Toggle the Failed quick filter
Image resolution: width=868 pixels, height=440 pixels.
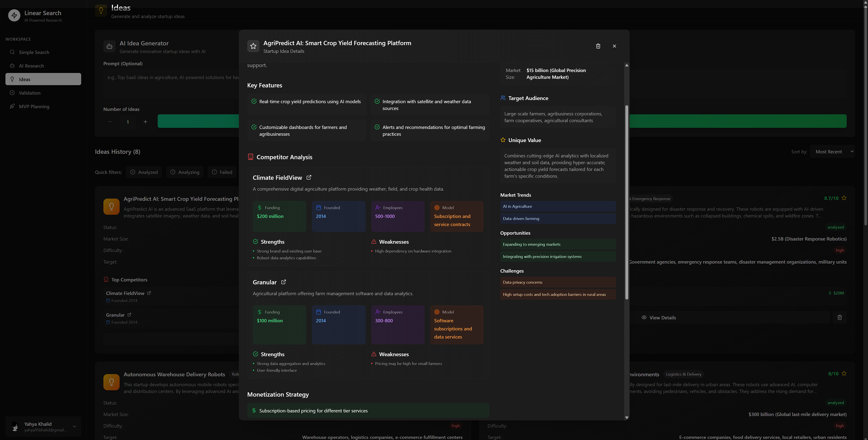click(222, 172)
